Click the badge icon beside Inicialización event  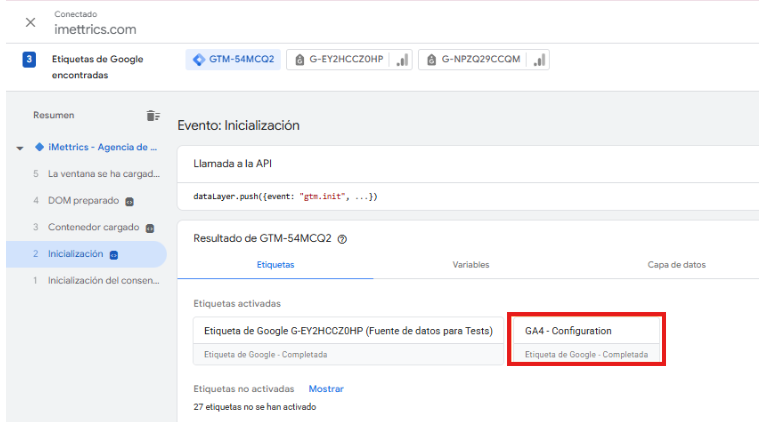tap(114, 254)
